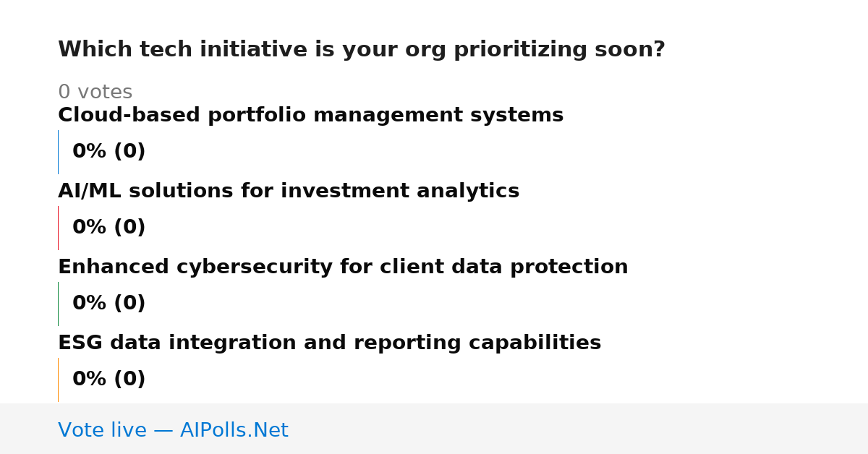The height and width of the screenshot is (454, 868).
Task: Click 0% (0) result under Enhanced cybersecurity
Action: point(109,304)
